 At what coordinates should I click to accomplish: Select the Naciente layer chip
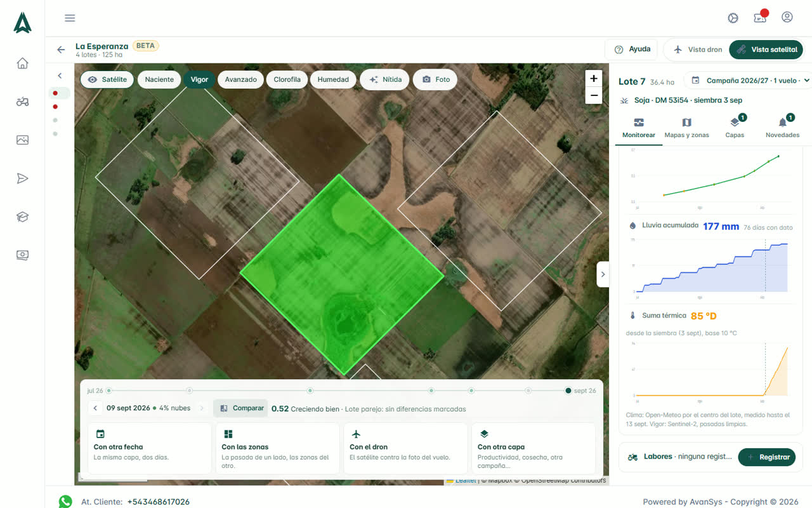[159, 79]
